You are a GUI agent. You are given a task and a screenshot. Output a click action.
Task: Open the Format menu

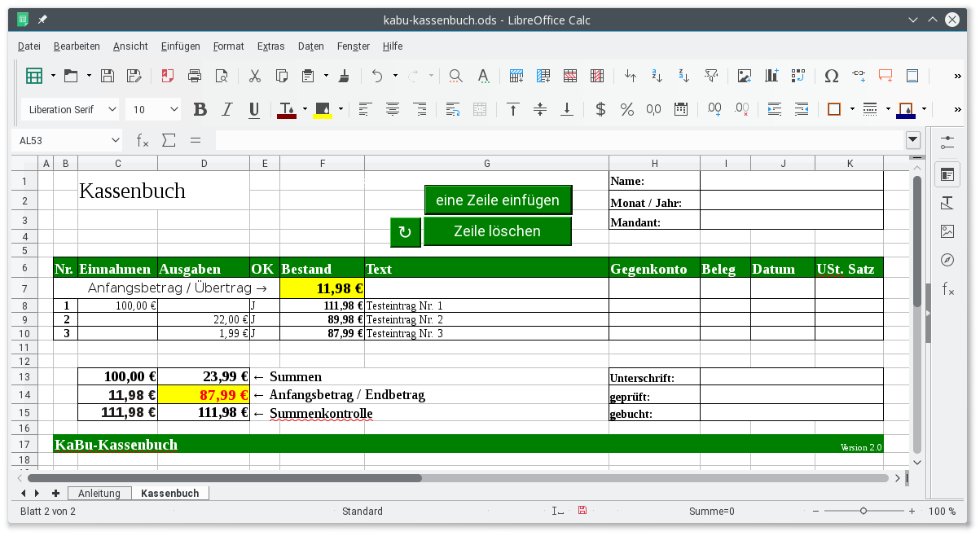pos(228,46)
